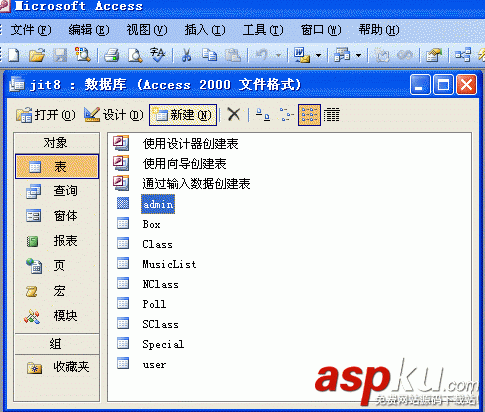Click the table icon beside Special
Image resolution: width=485 pixels, height=412 pixels.
[123, 343]
